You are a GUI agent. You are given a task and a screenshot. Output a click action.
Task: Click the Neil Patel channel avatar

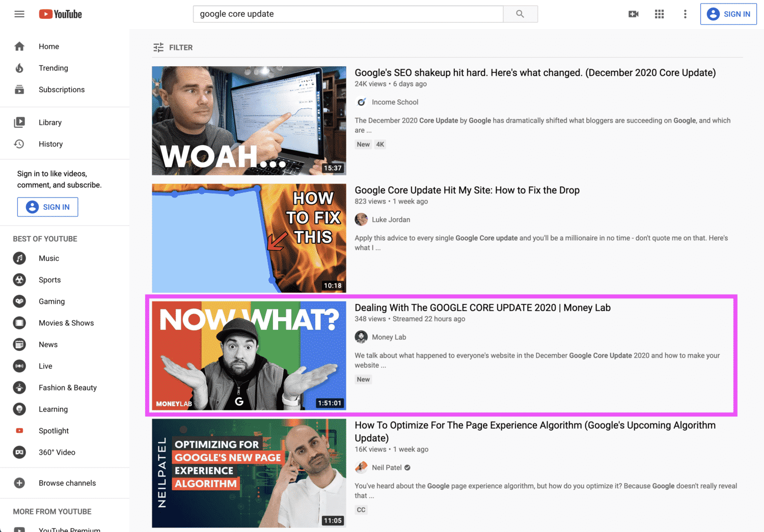(x=361, y=467)
